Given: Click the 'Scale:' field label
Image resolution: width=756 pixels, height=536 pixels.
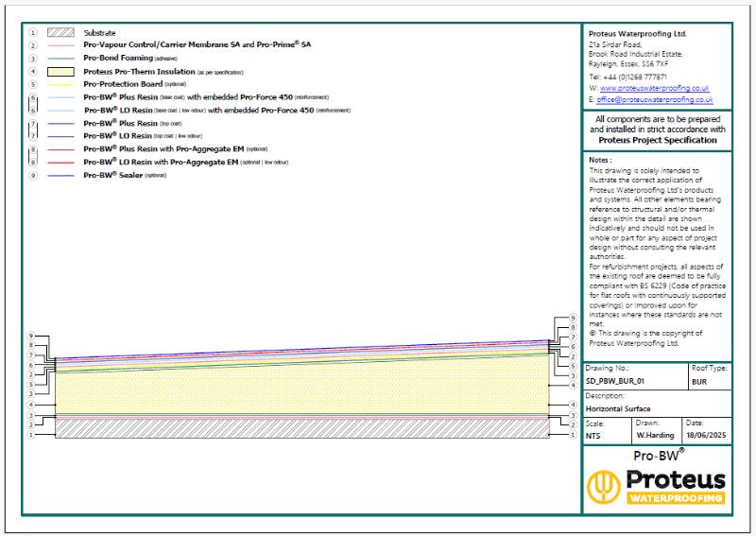Looking at the screenshot, I should pos(595,424).
